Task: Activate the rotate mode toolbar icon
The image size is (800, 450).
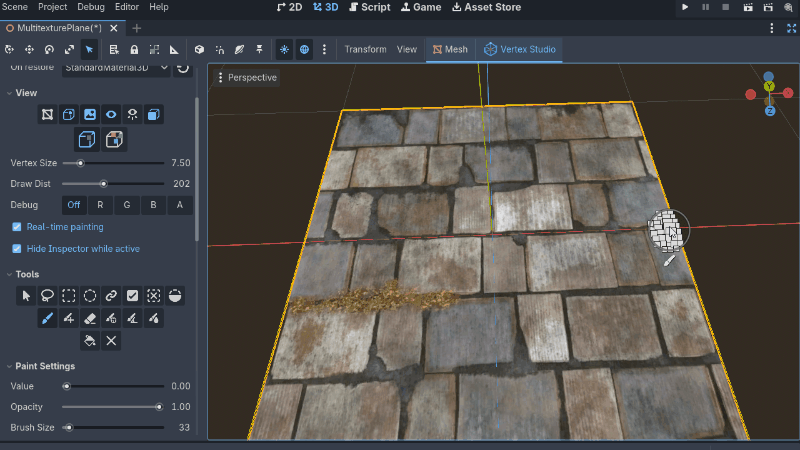Action: 49,49
